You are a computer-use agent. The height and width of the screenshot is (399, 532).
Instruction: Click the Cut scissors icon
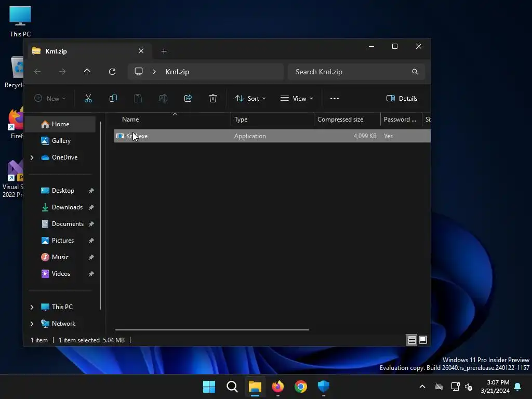[88, 98]
